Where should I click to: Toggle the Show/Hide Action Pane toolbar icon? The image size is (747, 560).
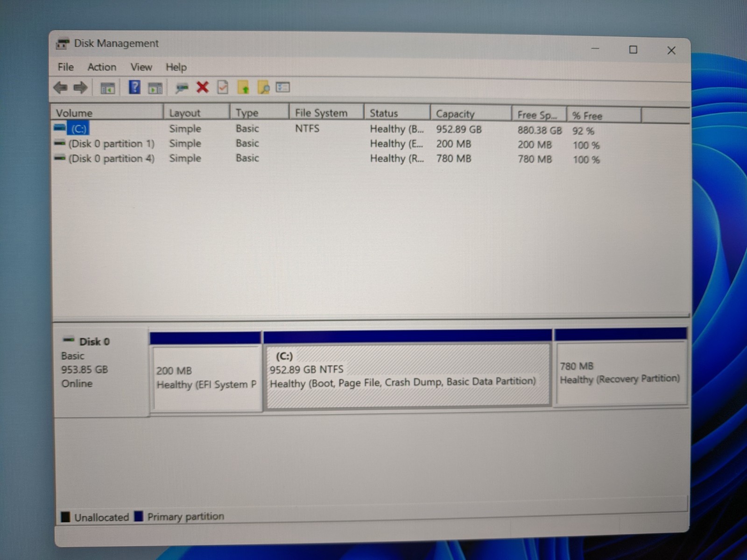click(x=155, y=88)
